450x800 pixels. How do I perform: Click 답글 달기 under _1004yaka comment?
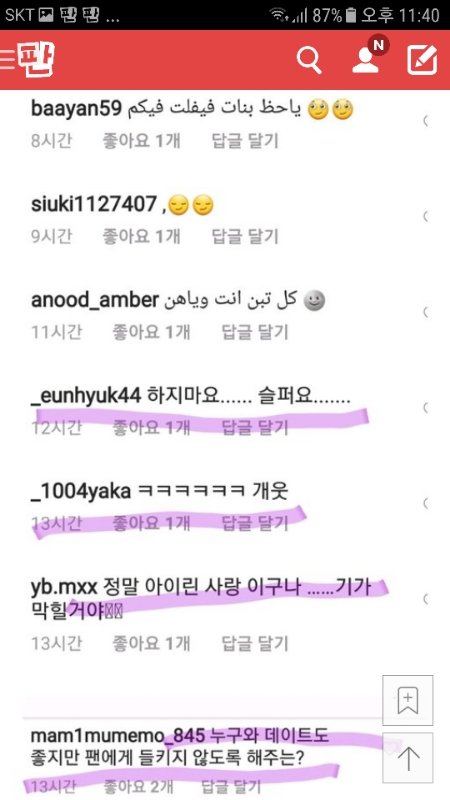255,523
